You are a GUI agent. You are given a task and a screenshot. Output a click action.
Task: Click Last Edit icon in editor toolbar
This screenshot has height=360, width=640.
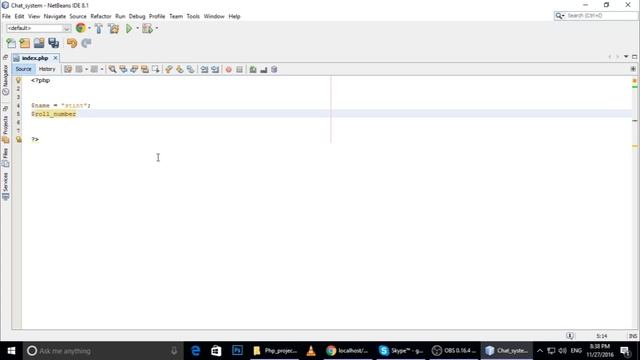[x=68, y=69]
